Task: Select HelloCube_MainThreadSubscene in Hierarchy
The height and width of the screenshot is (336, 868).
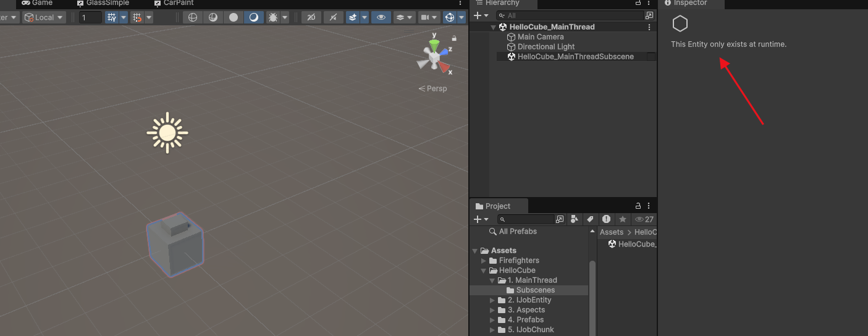Action: [x=576, y=57]
